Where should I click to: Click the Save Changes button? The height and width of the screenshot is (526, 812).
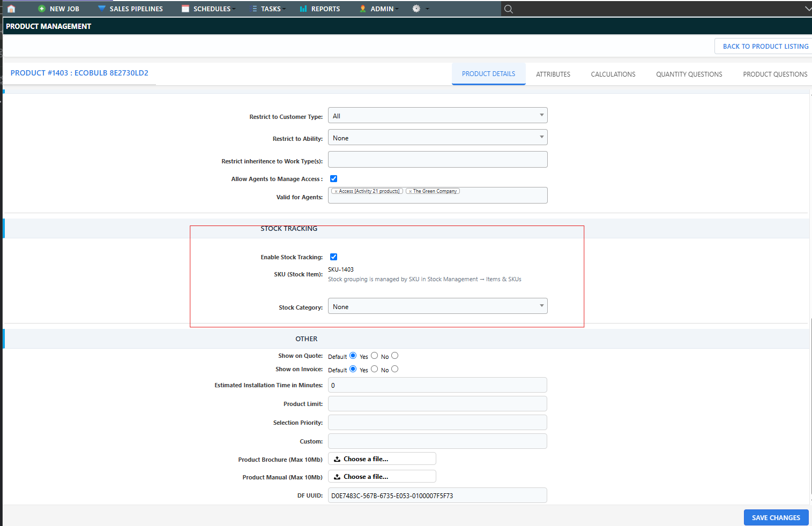coord(776,517)
